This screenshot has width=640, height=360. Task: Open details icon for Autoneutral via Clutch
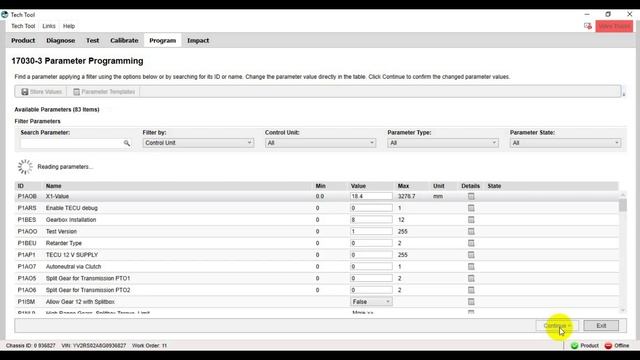click(x=471, y=267)
